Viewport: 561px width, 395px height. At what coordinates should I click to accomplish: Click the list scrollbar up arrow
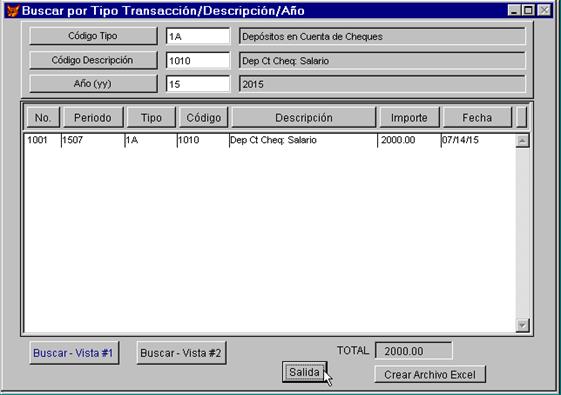(x=522, y=141)
